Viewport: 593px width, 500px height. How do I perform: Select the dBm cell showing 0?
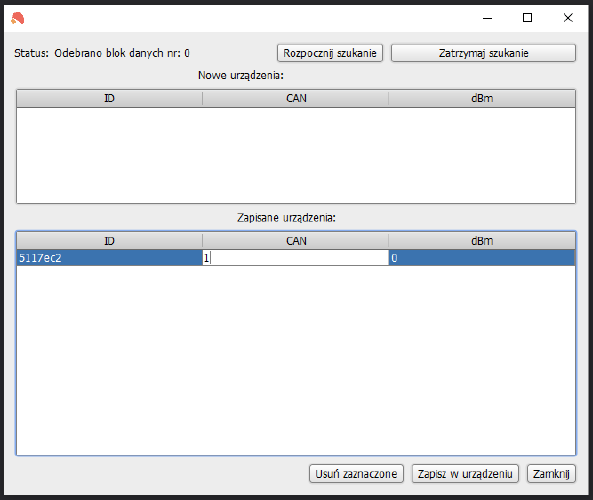coord(482,258)
